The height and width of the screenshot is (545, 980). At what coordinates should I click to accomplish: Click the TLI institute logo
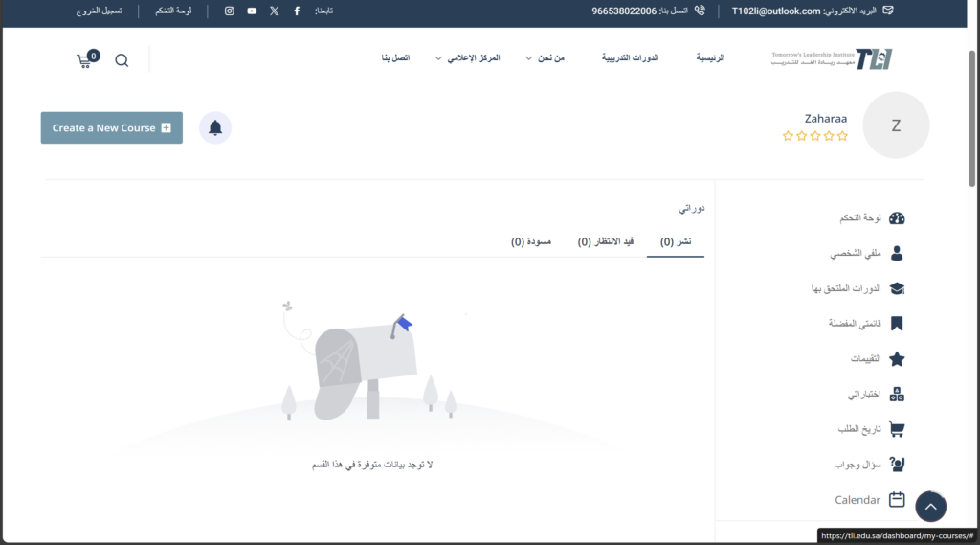pyautogui.click(x=832, y=59)
